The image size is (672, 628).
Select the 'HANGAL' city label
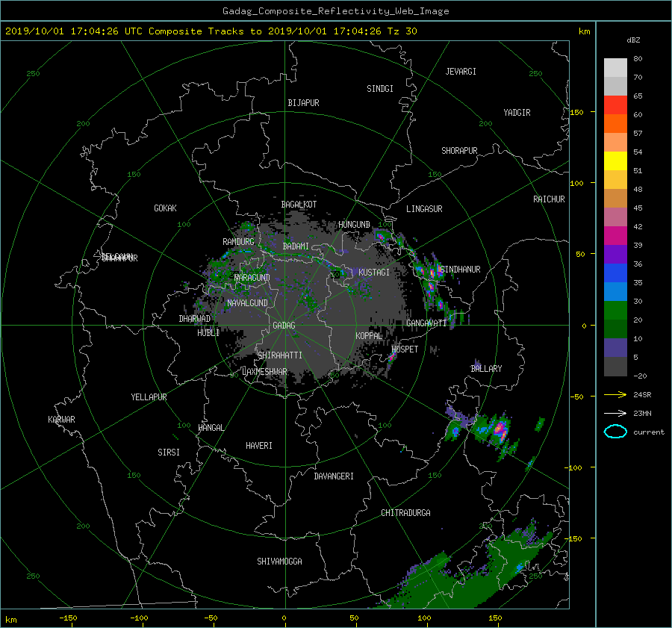tap(211, 428)
